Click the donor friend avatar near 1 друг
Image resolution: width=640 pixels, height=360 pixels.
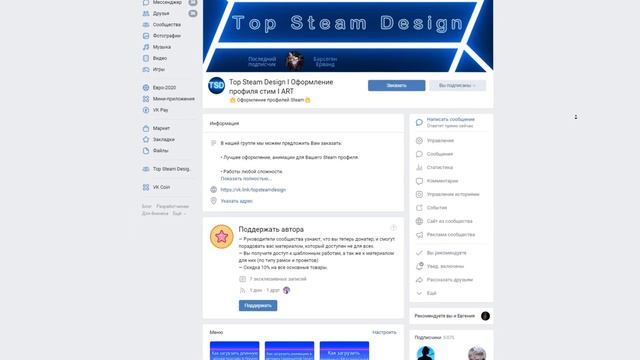pos(287,290)
